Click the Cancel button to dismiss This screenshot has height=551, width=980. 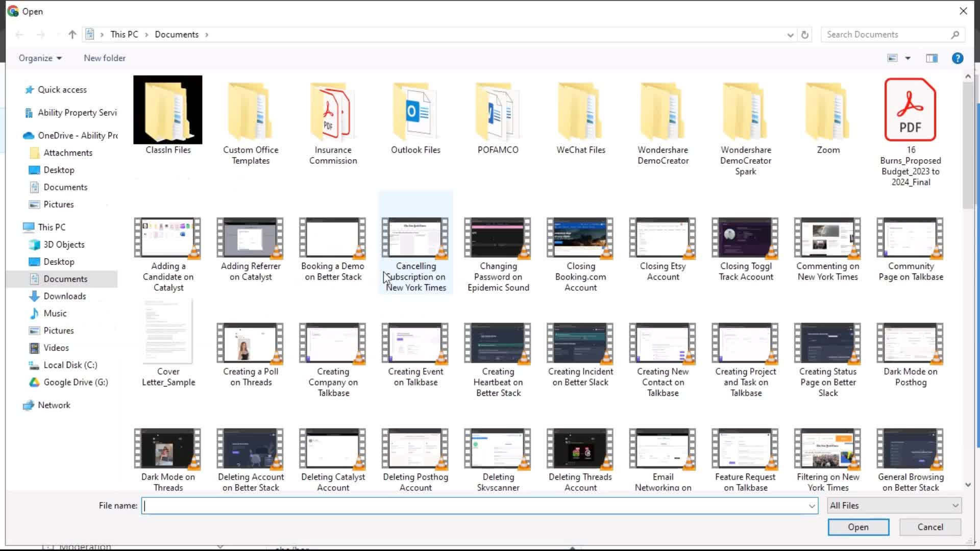930,527
